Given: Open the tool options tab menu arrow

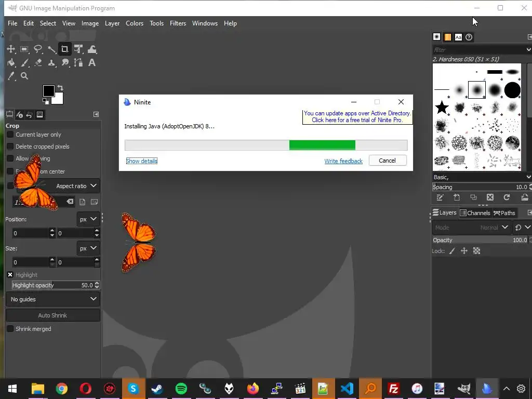Looking at the screenshot, I should pyautogui.click(x=96, y=115).
